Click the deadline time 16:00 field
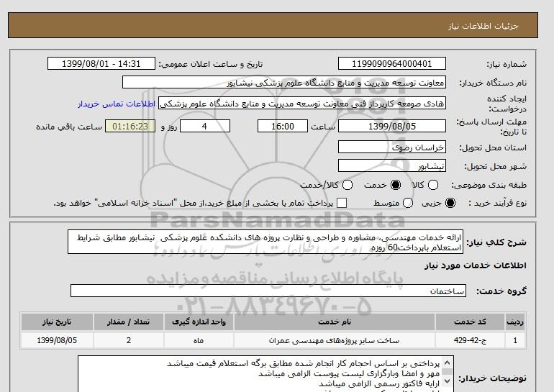The height and width of the screenshot is (392, 554). 283,126
